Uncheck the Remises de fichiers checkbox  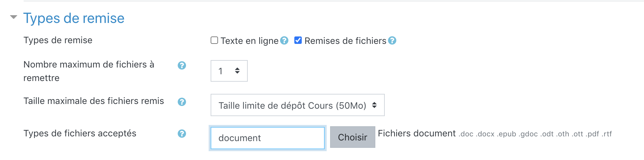[298, 41]
